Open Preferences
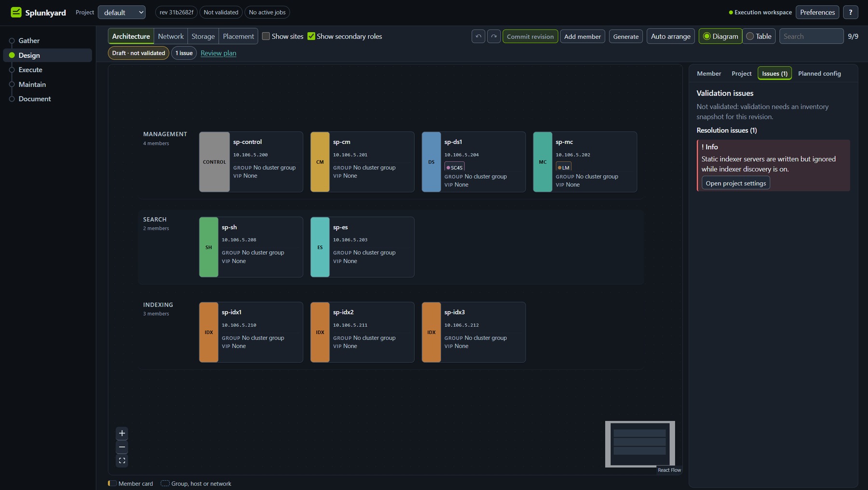868x490 pixels. point(817,12)
